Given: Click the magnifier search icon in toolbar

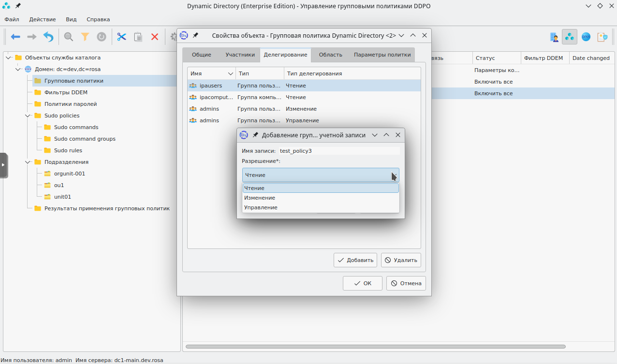Looking at the screenshot, I should [x=69, y=37].
